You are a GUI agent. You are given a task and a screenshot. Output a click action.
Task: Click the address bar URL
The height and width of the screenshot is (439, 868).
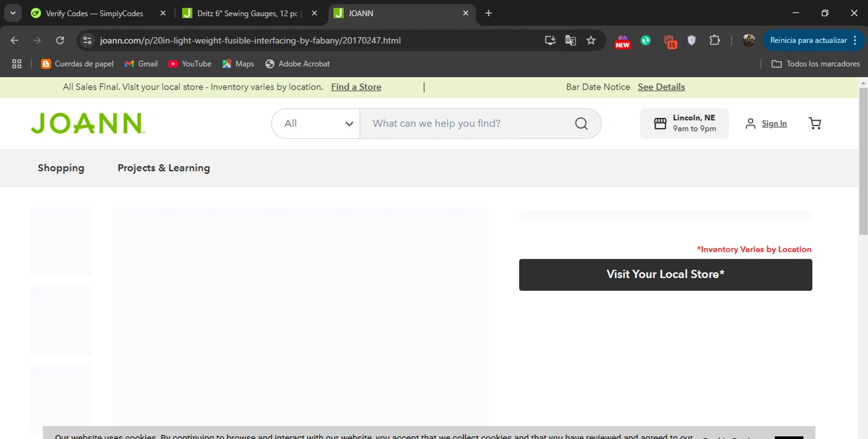tap(250, 40)
